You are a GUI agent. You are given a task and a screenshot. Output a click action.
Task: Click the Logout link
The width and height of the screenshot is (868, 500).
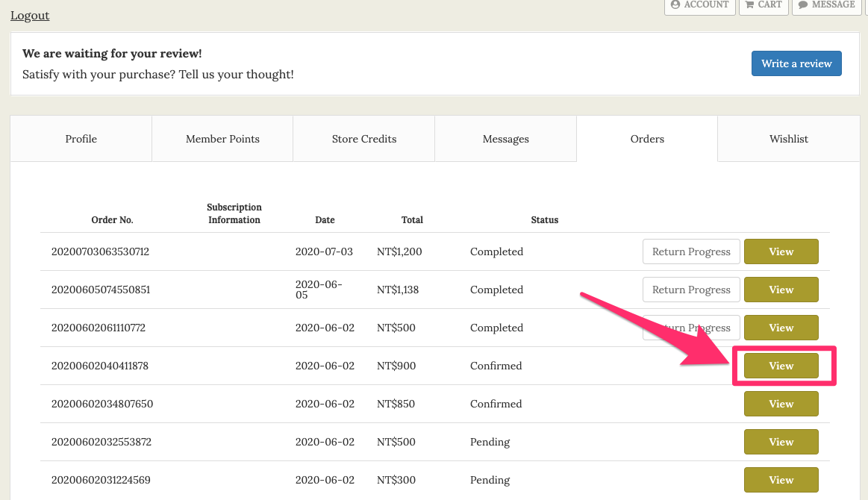(x=30, y=16)
